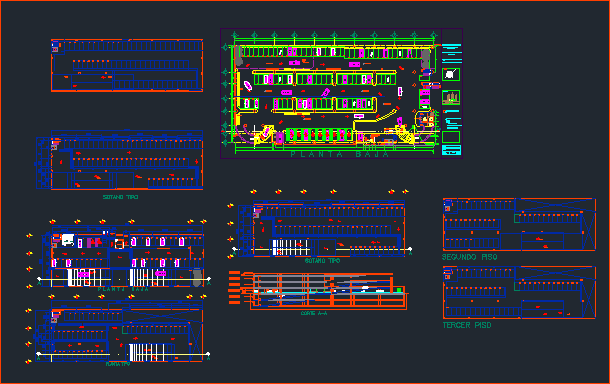Click the empty green box in title block
Screen dimensions: 610x384
(451, 137)
